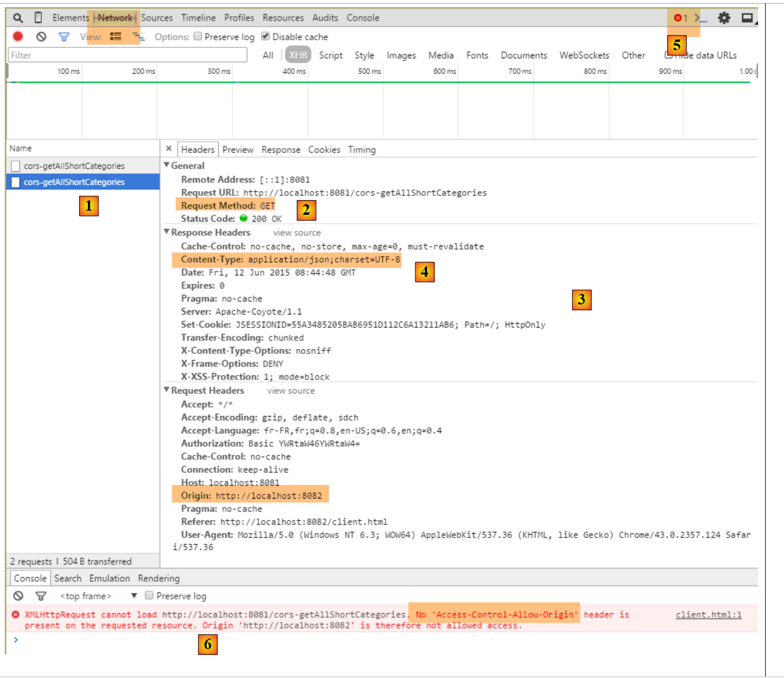The height and width of the screenshot is (678, 784).
Task: Click the network Filter text field
Action: 127,55
